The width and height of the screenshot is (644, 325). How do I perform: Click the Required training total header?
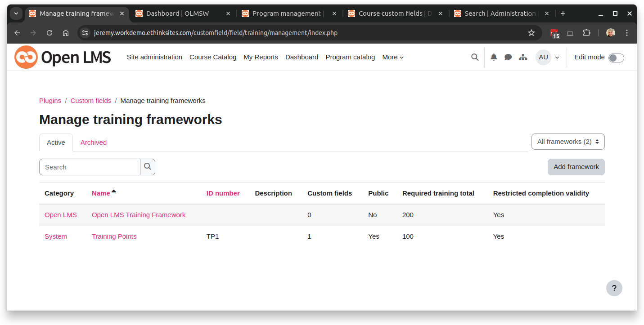pyautogui.click(x=438, y=193)
